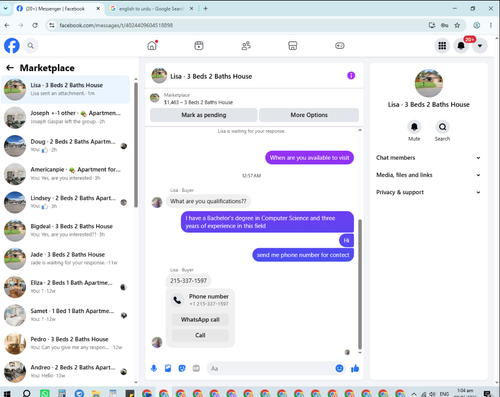Viewport: 500px width, 397px height.
Task: Open Bigdeal - 3 Beds 2 Baths House chat
Action: [66, 230]
